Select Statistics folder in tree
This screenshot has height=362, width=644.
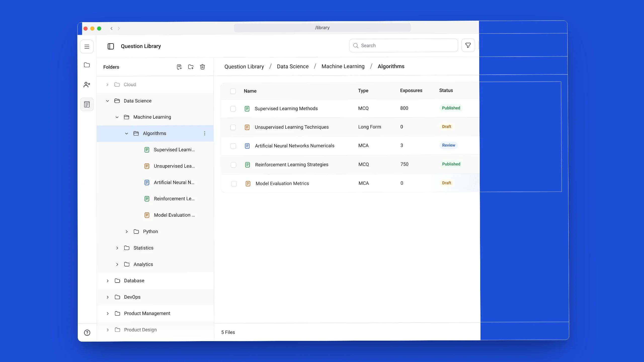tap(143, 248)
